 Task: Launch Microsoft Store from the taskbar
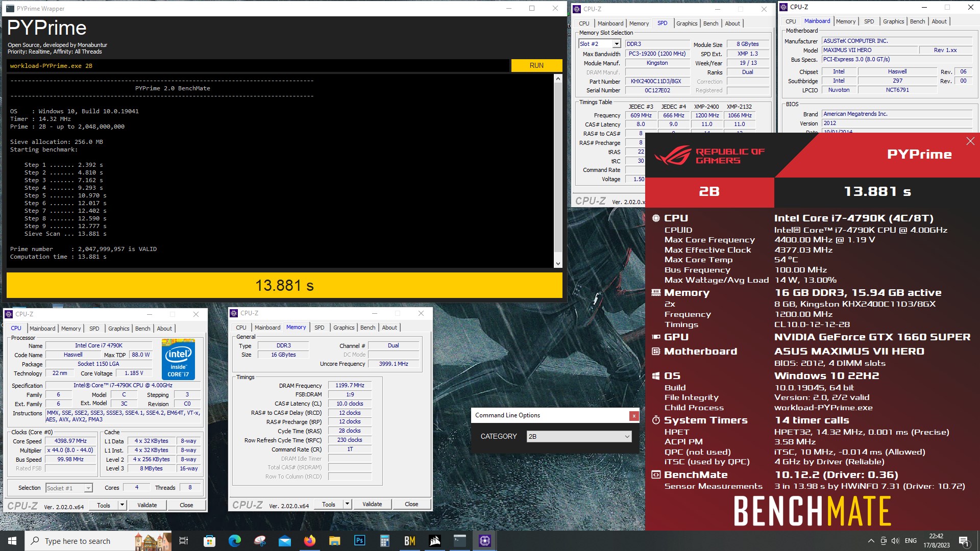point(209,541)
